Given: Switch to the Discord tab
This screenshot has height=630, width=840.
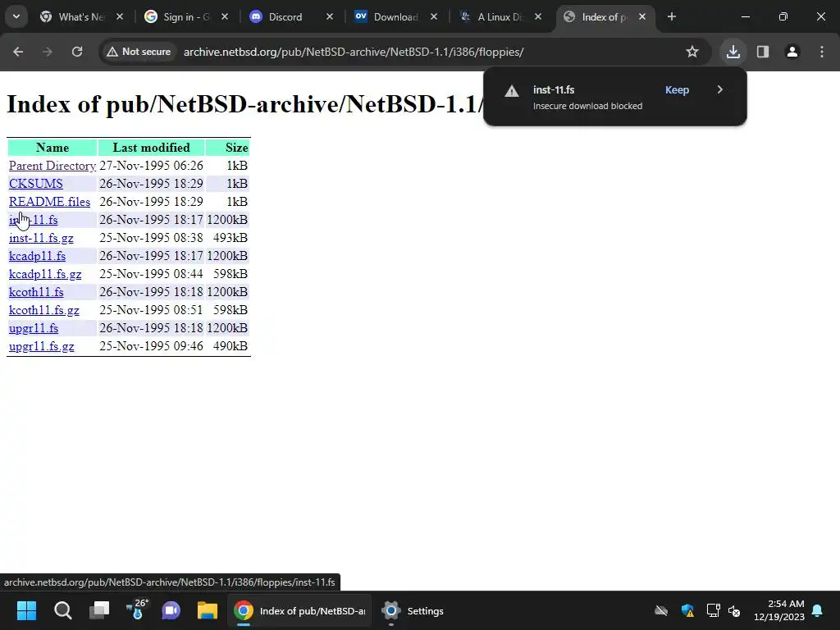Looking at the screenshot, I should tap(290, 16).
